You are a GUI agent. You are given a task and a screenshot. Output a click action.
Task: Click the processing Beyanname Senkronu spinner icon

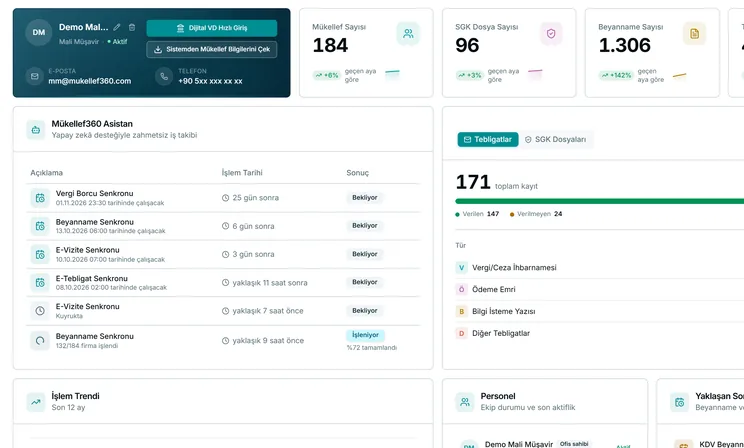(x=40, y=340)
